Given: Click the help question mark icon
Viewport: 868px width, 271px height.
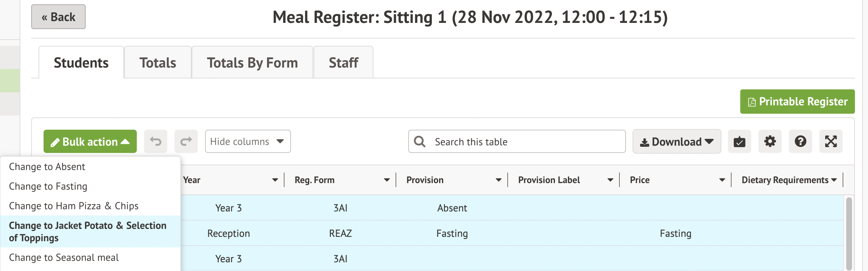Looking at the screenshot, I should point(801,141).
